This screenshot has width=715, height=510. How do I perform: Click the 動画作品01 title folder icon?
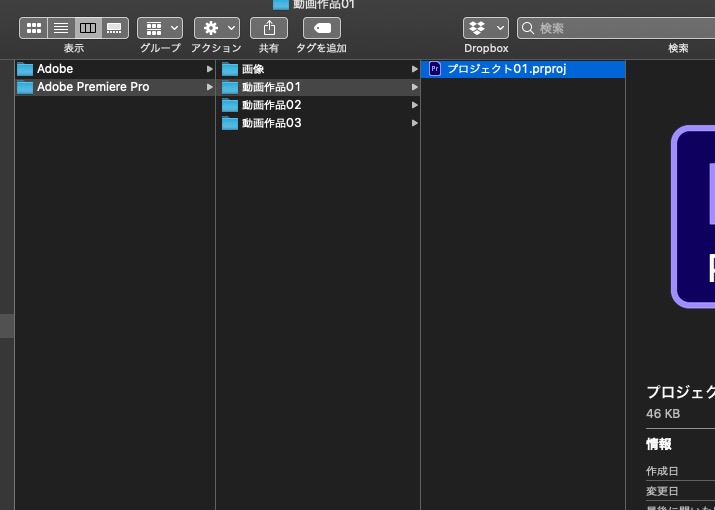[281, 4]
